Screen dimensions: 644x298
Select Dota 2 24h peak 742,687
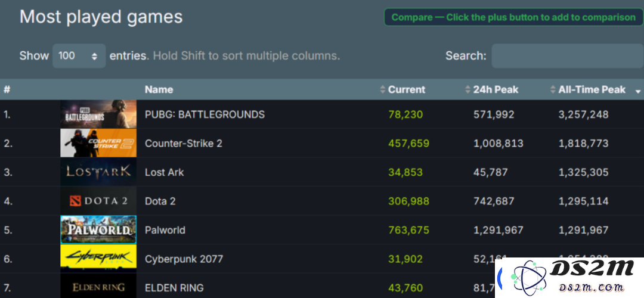tap(494, 201)
